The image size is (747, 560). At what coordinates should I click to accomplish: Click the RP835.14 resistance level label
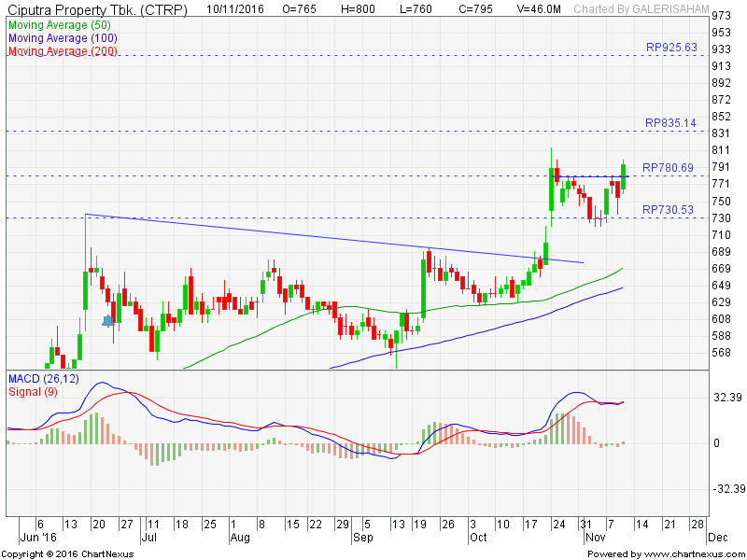(670, 123)
